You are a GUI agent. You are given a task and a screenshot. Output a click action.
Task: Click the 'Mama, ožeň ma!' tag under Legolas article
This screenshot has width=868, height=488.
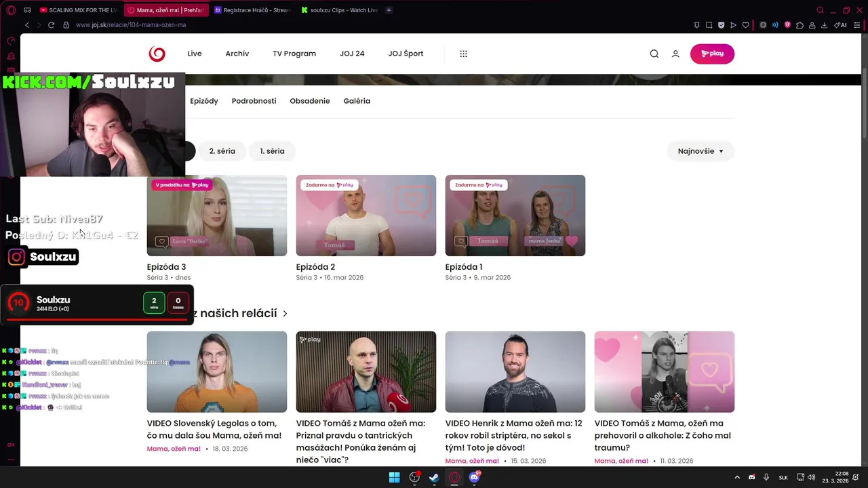tap(174, 449)
